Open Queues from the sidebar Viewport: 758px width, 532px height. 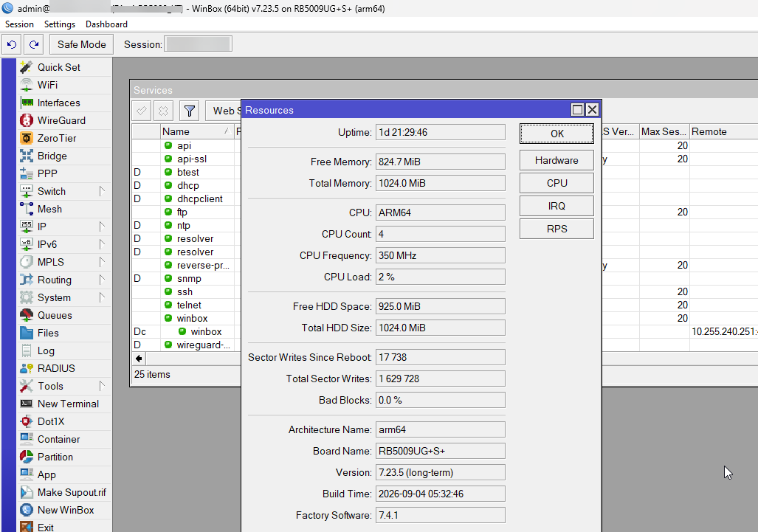[26, 315]
